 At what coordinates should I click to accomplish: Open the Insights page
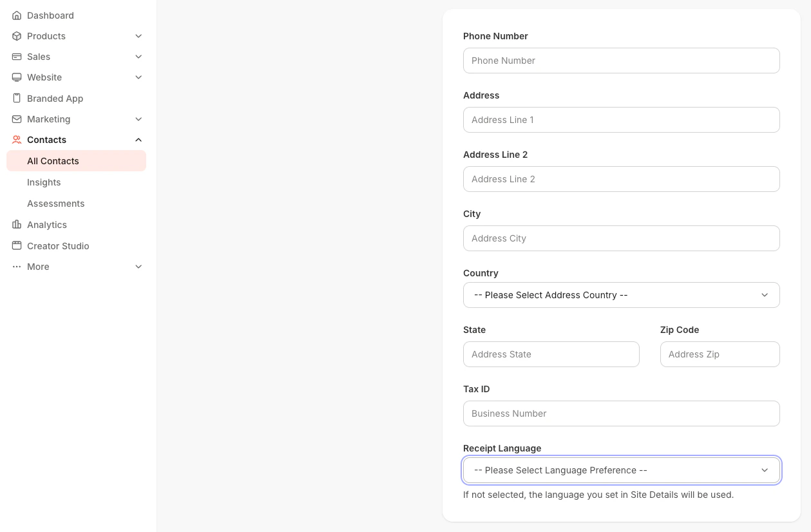44,182
